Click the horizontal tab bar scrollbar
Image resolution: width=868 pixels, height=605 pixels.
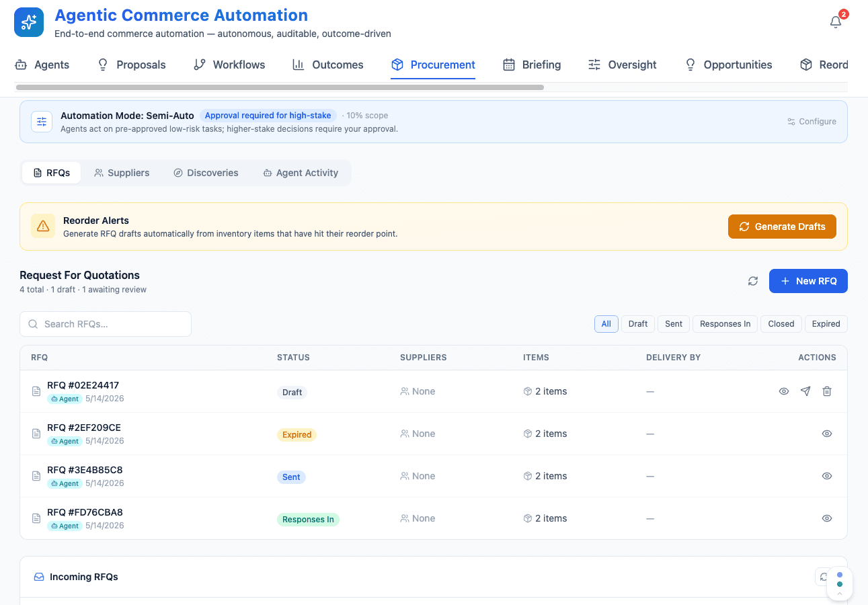pyautogui.click(x=280, y=87)
